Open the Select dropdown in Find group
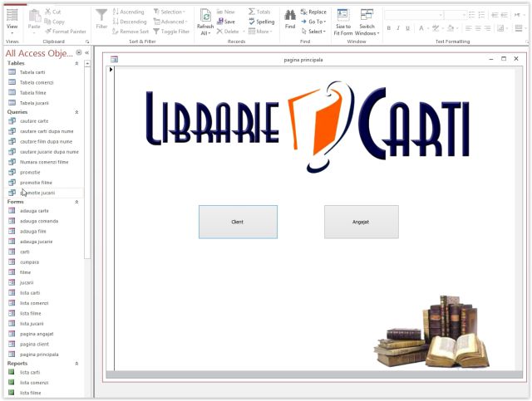The image size is (532, 401). (x=313, y=32)
